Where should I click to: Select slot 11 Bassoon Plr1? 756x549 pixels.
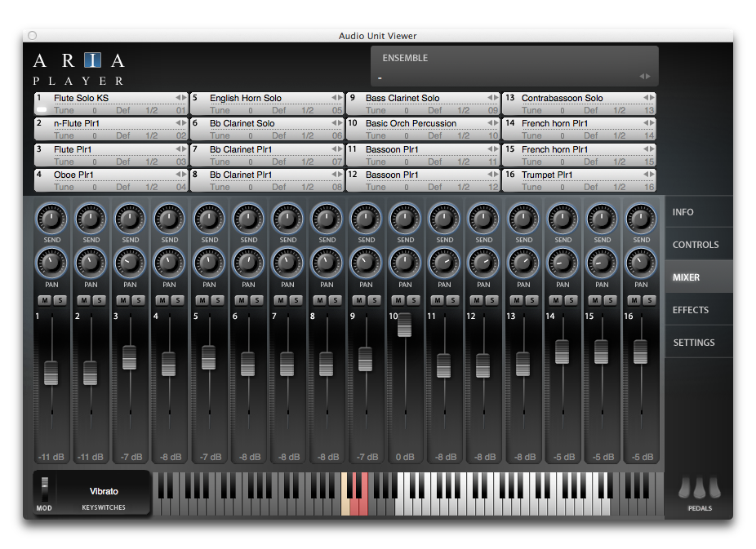click(422, 155)
